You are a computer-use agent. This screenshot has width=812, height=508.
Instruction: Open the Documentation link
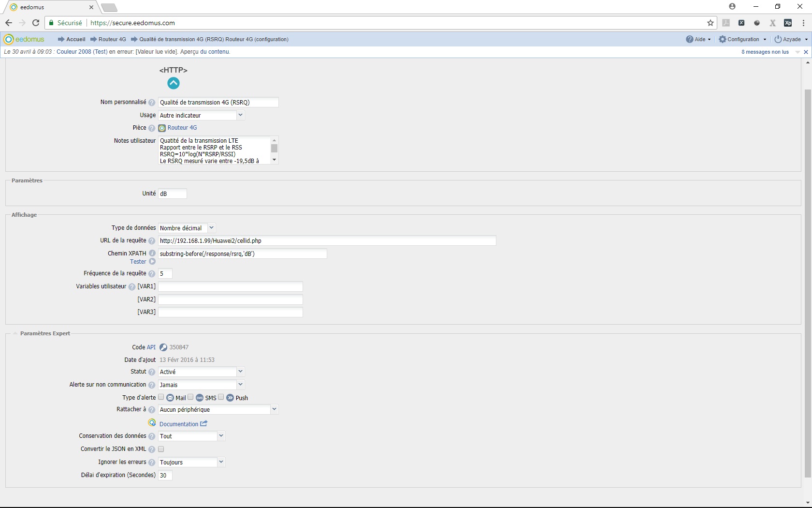(179, 424)
